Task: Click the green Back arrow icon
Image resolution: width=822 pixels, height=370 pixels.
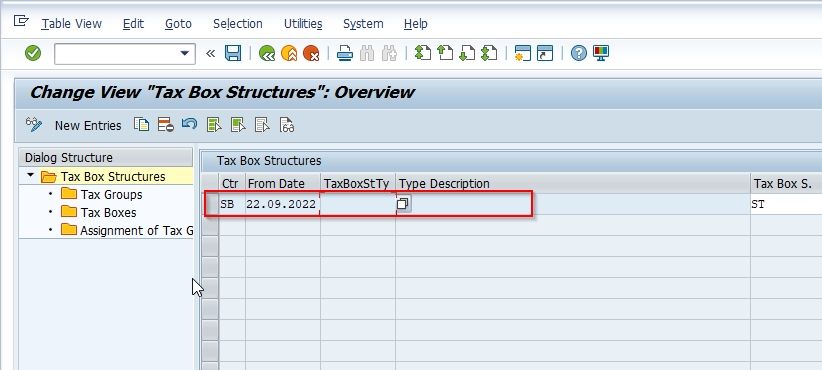Action: point(267,53)
